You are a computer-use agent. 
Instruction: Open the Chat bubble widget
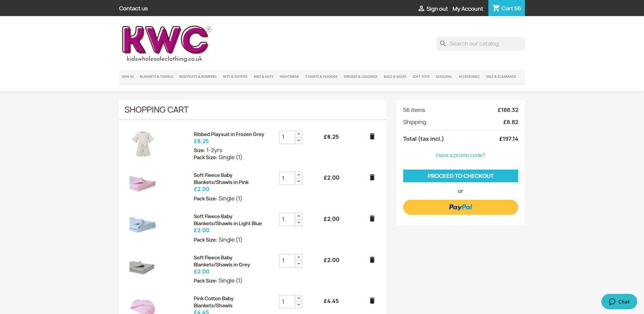[x=619, y=302]
